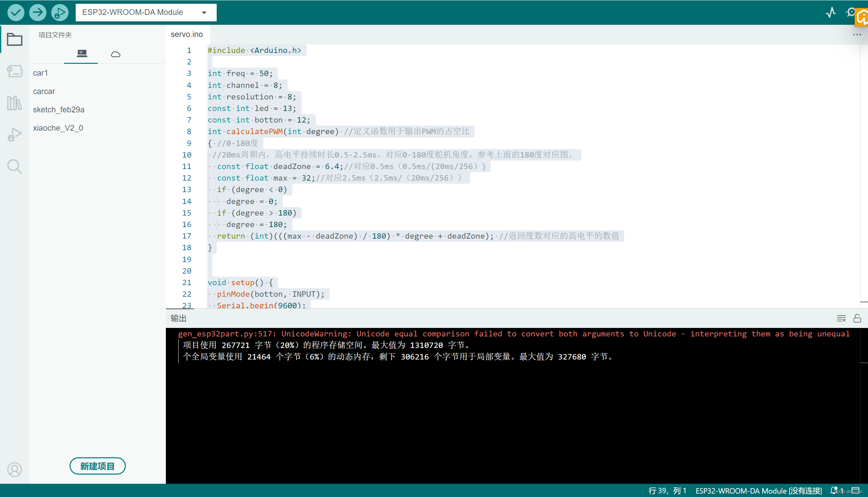Open the sketch_feb29a sketch
Viewport: 868px width, 497px height.
(x=59, y=110)
